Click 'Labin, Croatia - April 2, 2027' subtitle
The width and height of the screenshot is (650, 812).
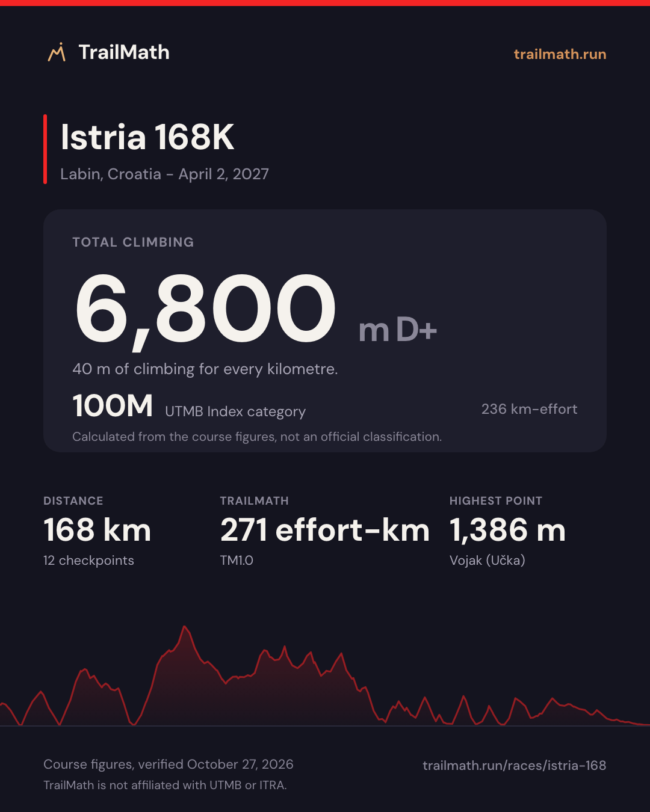coord(164,174)
